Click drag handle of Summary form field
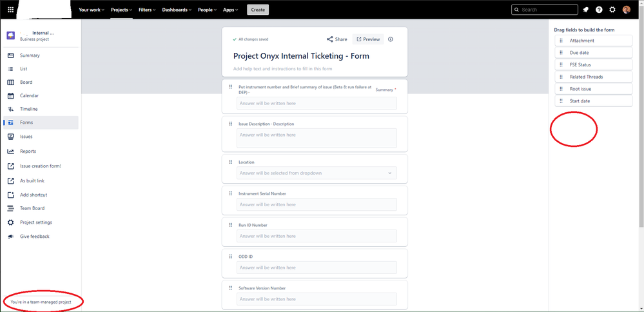 click(230, 86)
